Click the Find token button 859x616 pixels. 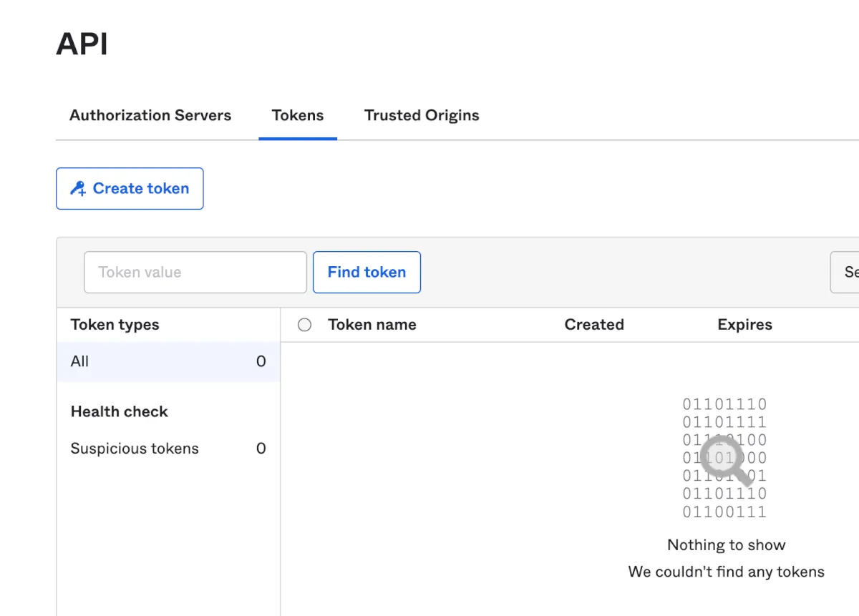[367, 272]
